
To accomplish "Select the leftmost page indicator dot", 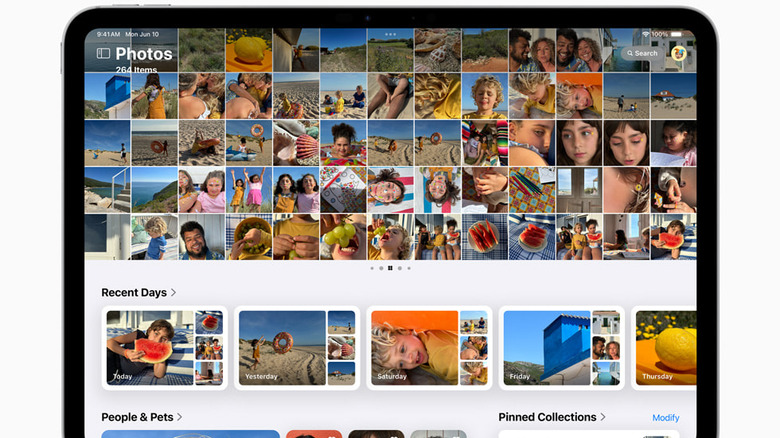I will (372, 268).
